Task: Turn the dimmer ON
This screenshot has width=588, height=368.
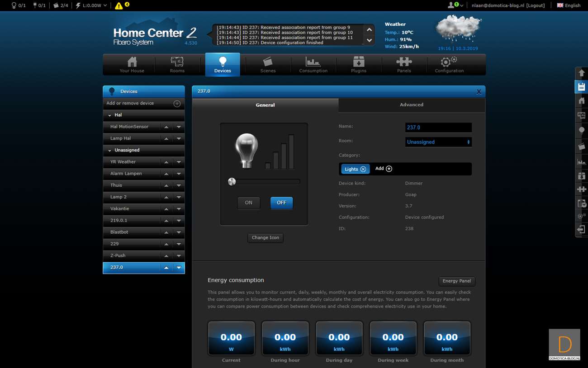Action: point(249,203)
